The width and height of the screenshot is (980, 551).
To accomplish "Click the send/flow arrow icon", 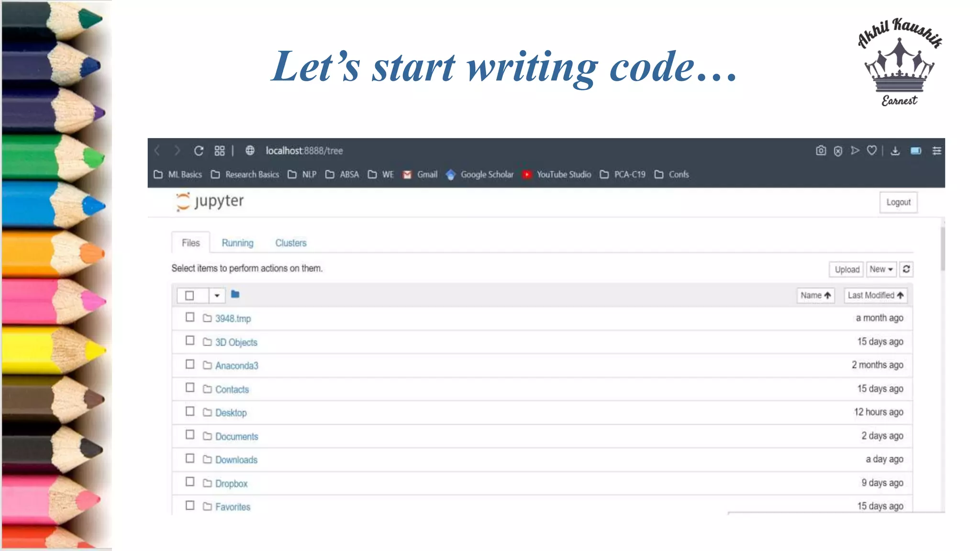I will (855, 151).
